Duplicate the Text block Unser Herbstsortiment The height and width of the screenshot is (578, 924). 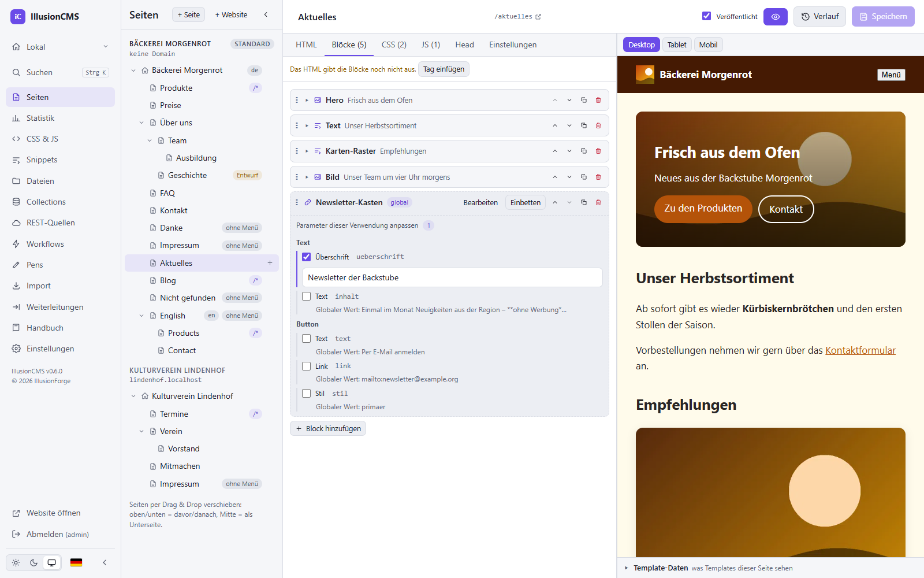pos(584,125)
